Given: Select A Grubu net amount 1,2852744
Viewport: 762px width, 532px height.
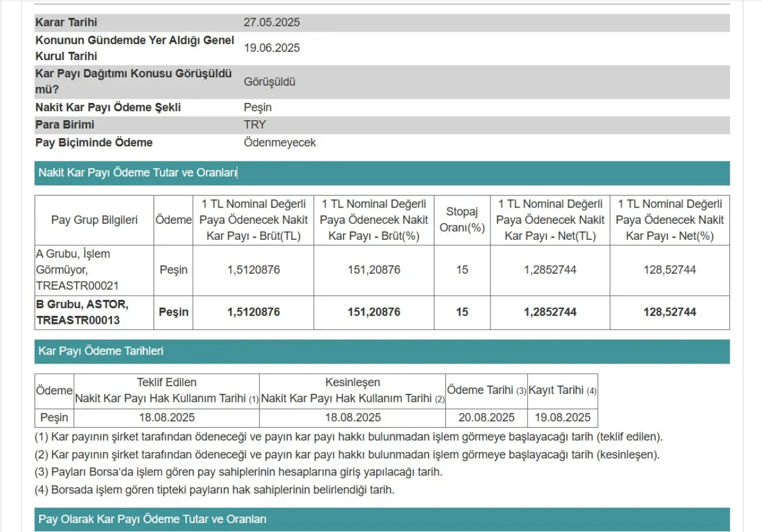Looking at the screenshot, I should [x=549, y=270].
